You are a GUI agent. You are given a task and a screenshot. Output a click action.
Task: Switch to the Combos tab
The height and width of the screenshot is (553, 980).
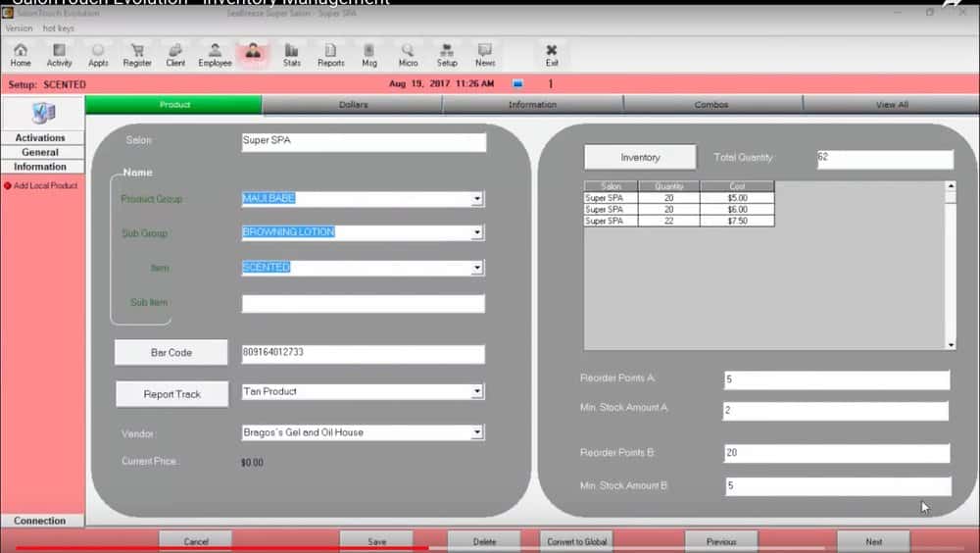711,105
